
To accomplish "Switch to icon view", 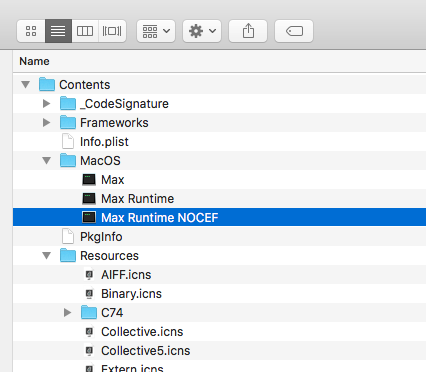I will coord(31,31).
